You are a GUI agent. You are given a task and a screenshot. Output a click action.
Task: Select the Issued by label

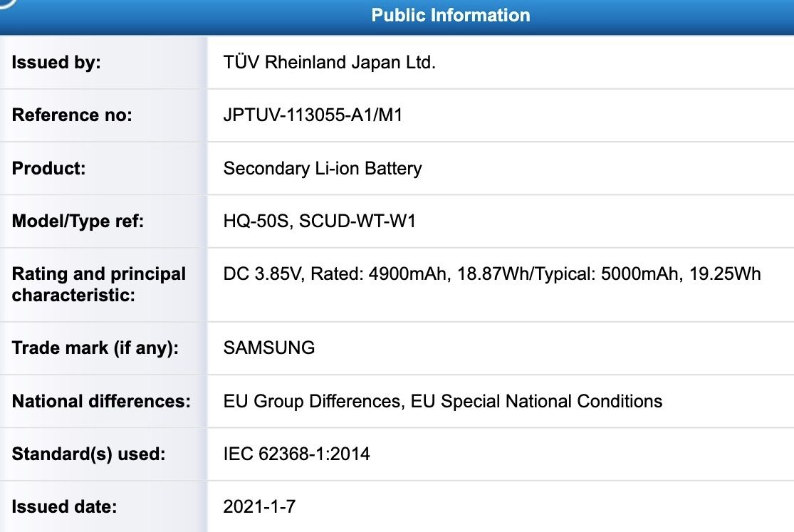tap(56, 63)
